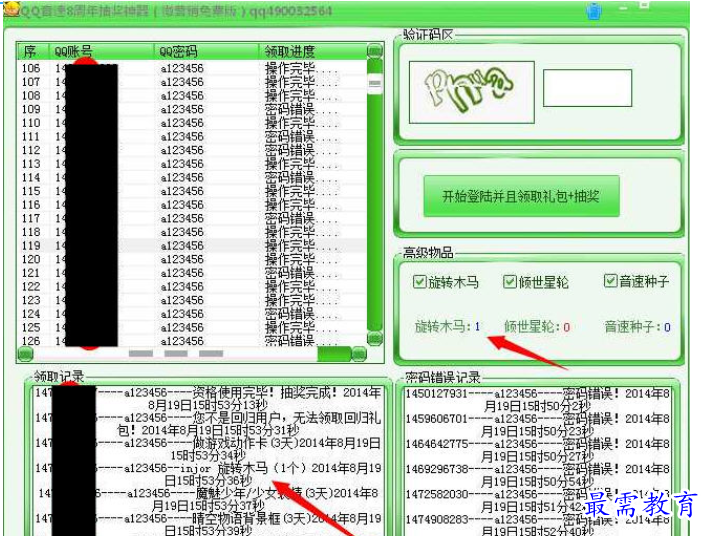The width and height of the screenshot is (706, 536).
Task: Select account row 124
Action: (x=192, y=314)
